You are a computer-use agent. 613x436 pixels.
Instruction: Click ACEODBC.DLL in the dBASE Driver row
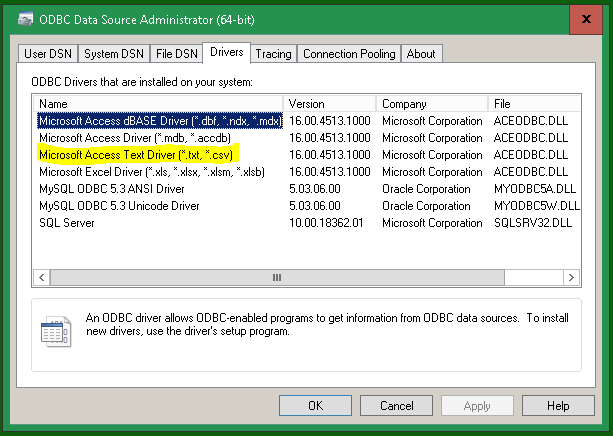click(x=531, y=121)
